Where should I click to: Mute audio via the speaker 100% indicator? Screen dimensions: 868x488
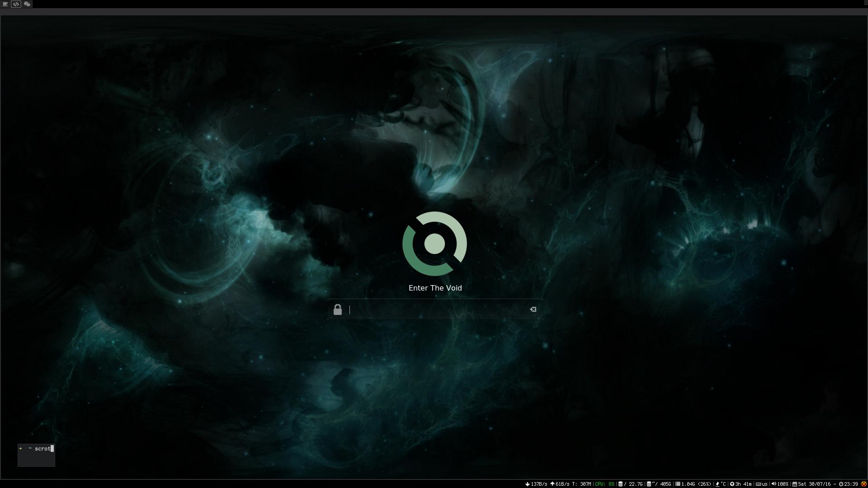(x=774, y=483)
